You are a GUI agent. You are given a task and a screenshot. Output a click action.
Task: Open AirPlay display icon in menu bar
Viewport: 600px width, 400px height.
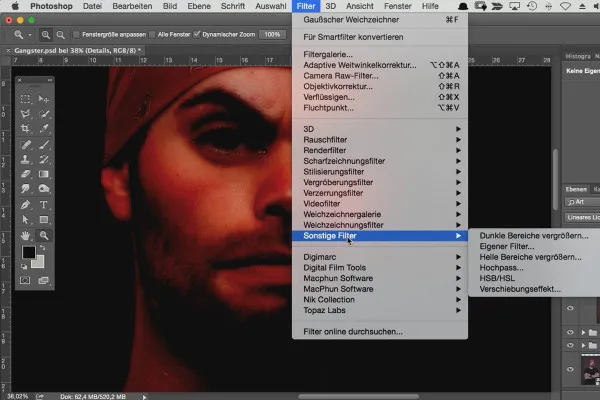(514, 6)
